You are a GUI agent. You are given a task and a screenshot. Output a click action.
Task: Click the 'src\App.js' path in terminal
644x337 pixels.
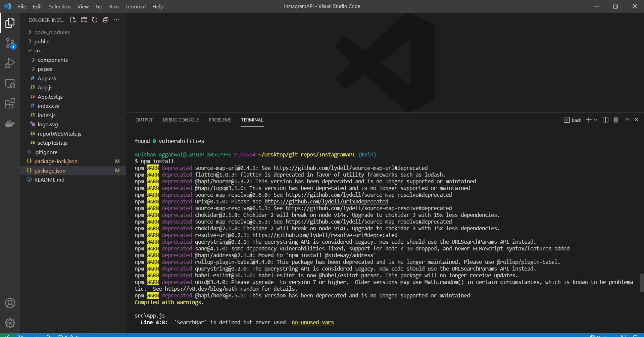150,316
